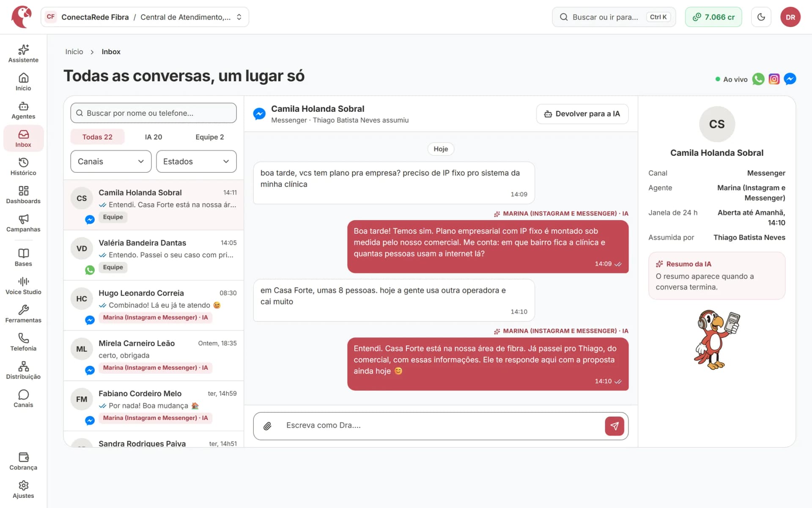Click the Resumo da IA heading
The width and height of the screenshot is (812, 508).
[689, 264]
